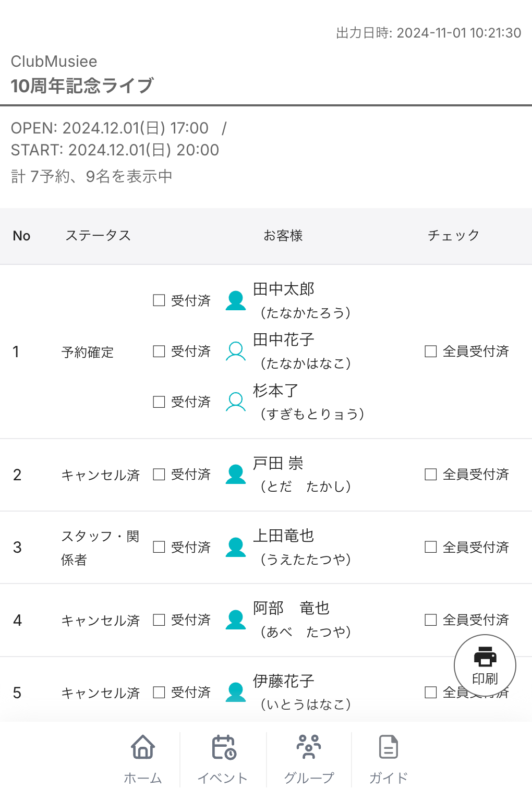Click the person icon beside 田中太郎

coord(236,300)
